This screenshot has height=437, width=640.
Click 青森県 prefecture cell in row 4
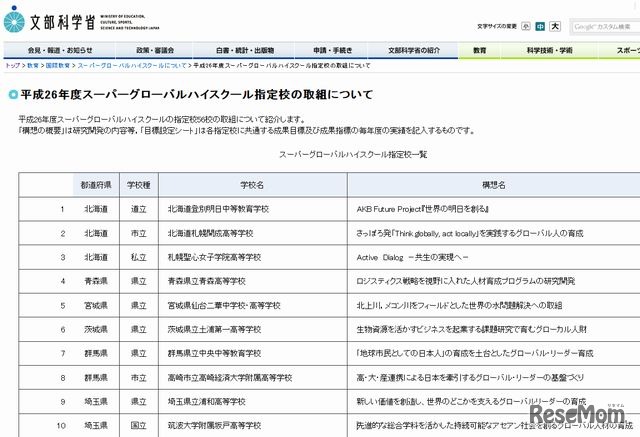[x=96, y=281]
